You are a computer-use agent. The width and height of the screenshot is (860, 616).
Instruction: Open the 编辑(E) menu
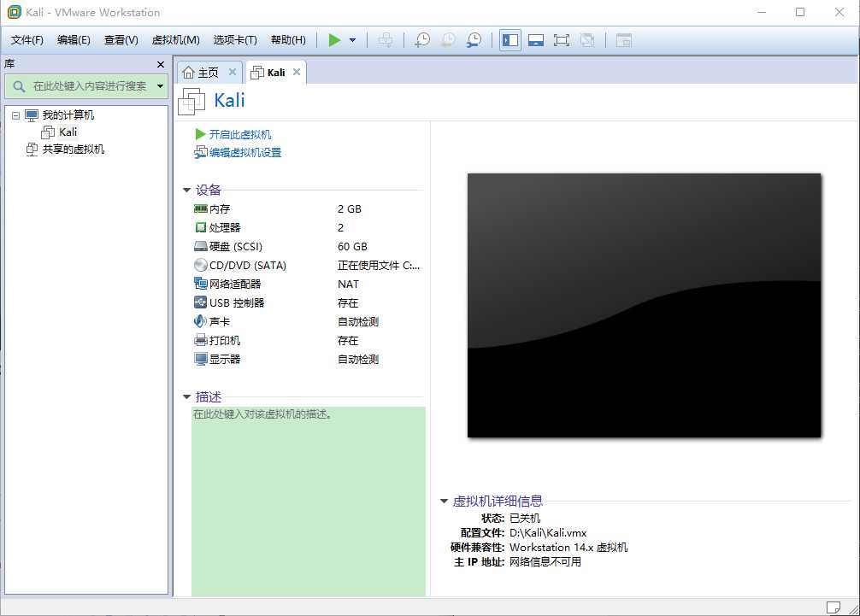[74, 40]
